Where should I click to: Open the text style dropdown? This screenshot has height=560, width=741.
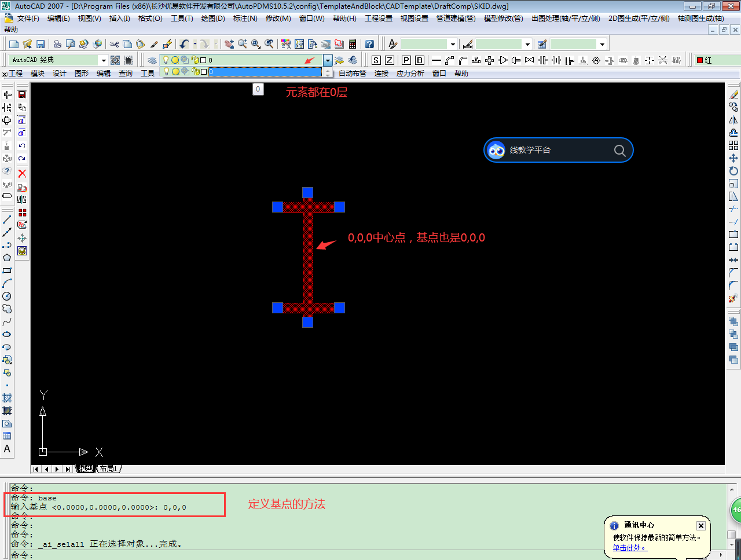click(453, 44)
